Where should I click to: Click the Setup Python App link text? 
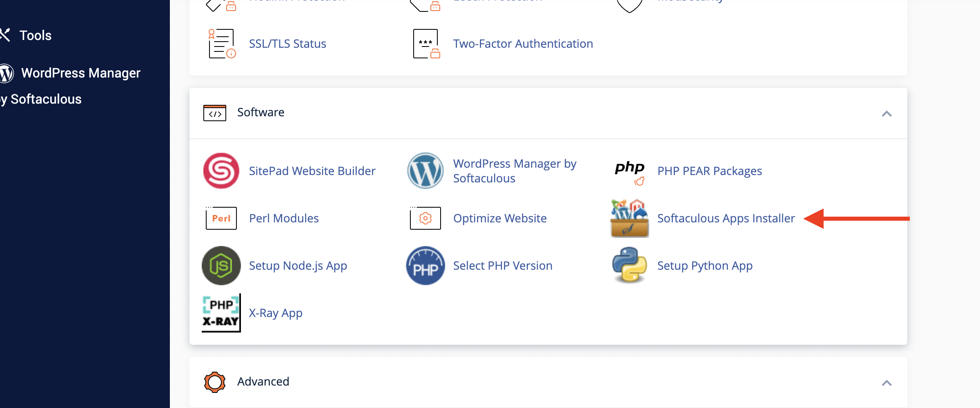pyautogui.click(x=704, y=265)
